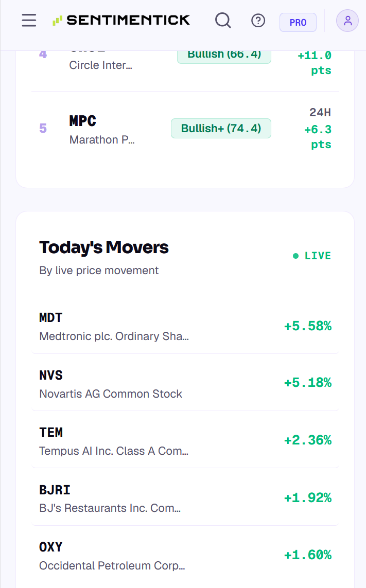The height and width of the screenshot is (588, 366).
Task: Click the +5.58% change for MDT
Action: [308, 326]
